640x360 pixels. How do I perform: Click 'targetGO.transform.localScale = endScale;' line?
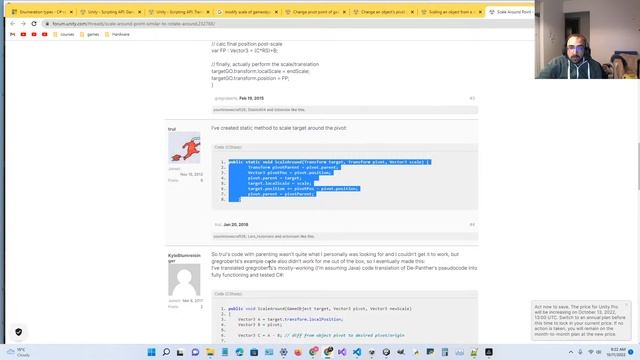[260, 71]
